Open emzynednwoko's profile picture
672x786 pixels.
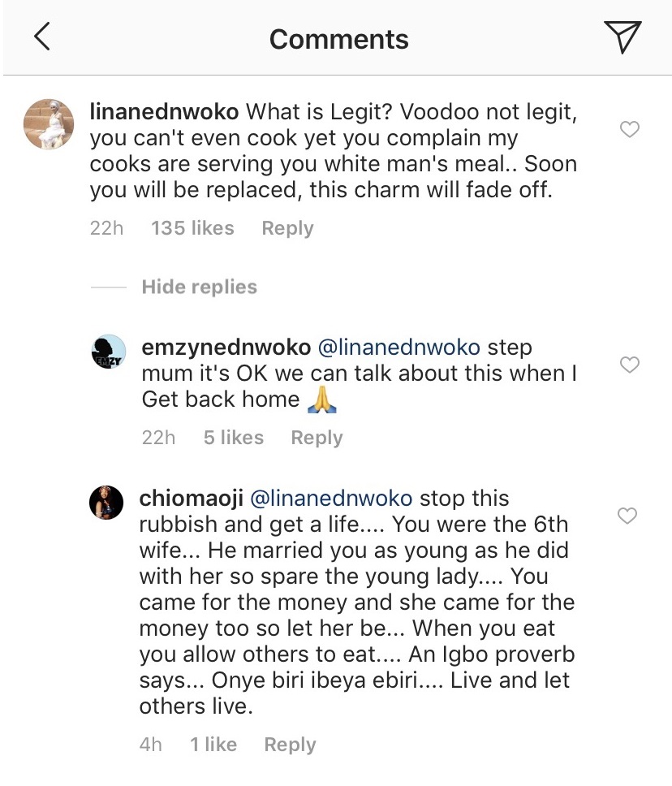[106, 353]
